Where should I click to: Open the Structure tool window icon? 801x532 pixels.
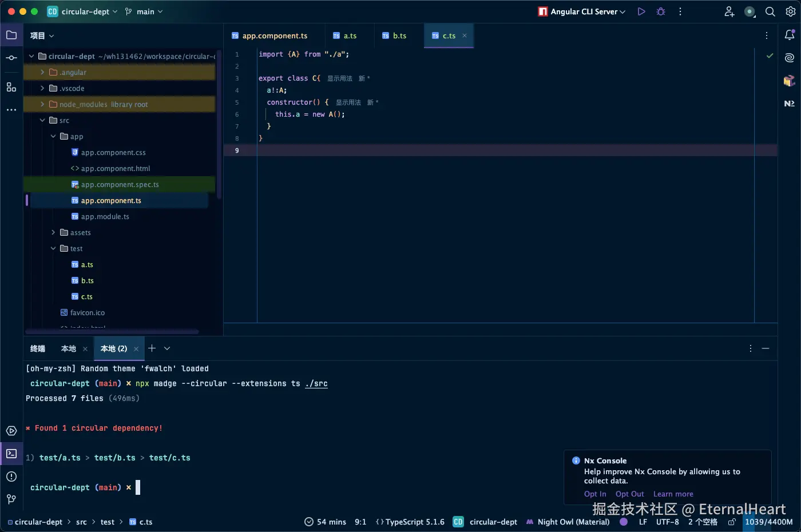click(11, 87)
